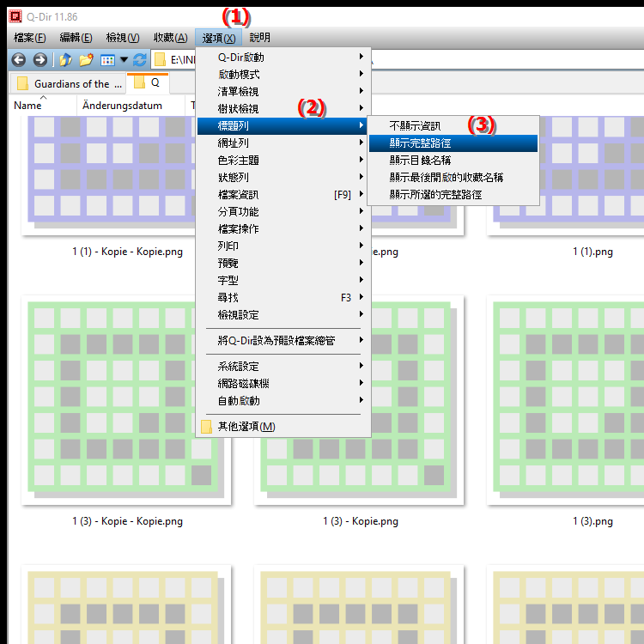Viewport: 644px width, 644px height.
Task: Open the 檔案資訊 [F9] submenu
Action: (x=283, y=195)
